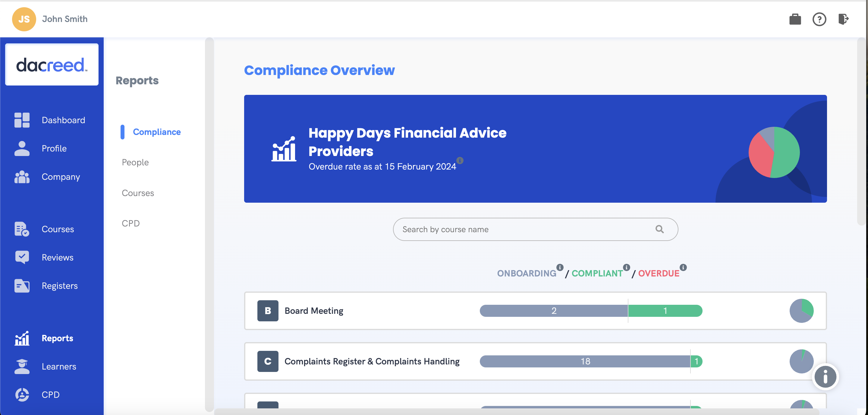Click info icon next to COMPLIANT
Image resolution: width=868 pixels, height=415 pixels.
coord(626,267)
